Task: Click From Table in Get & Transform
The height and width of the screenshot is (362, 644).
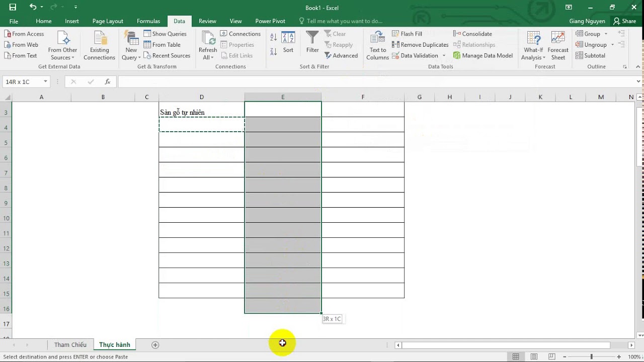Action: 162,45
